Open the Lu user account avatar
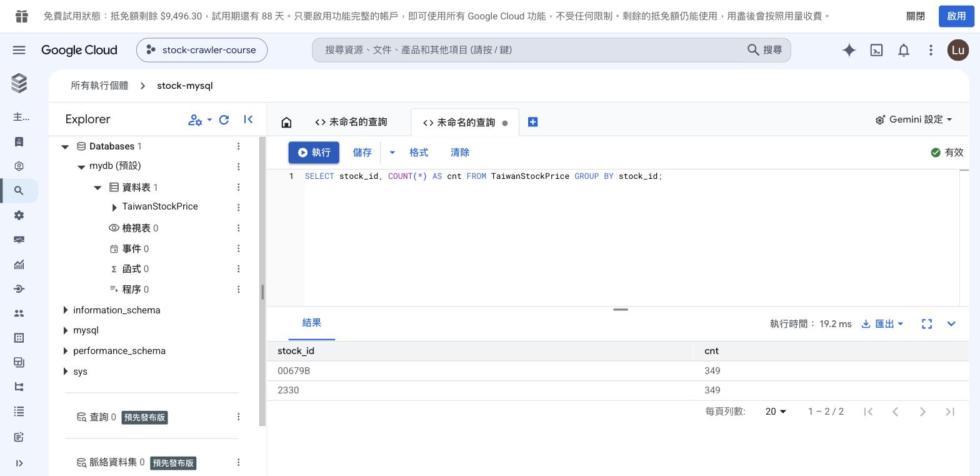Screen dimensions: 980x476 pos(958,50)
